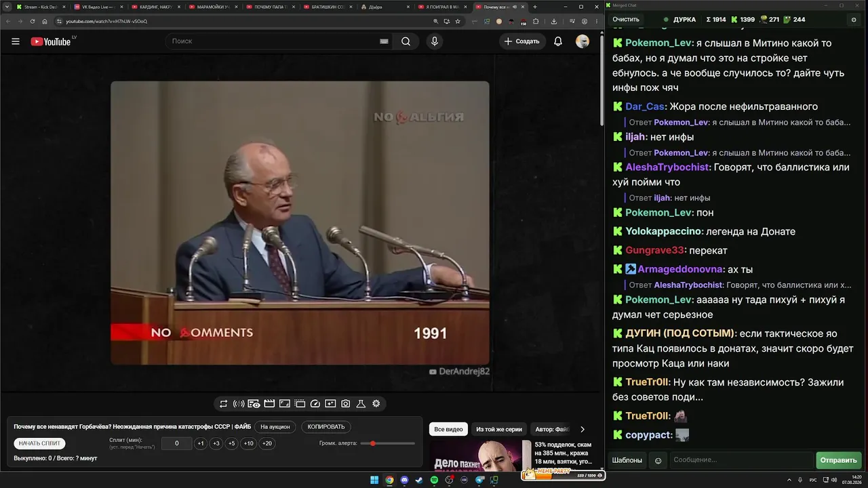
Task: Reload the browser page
Action: point(32,21)
